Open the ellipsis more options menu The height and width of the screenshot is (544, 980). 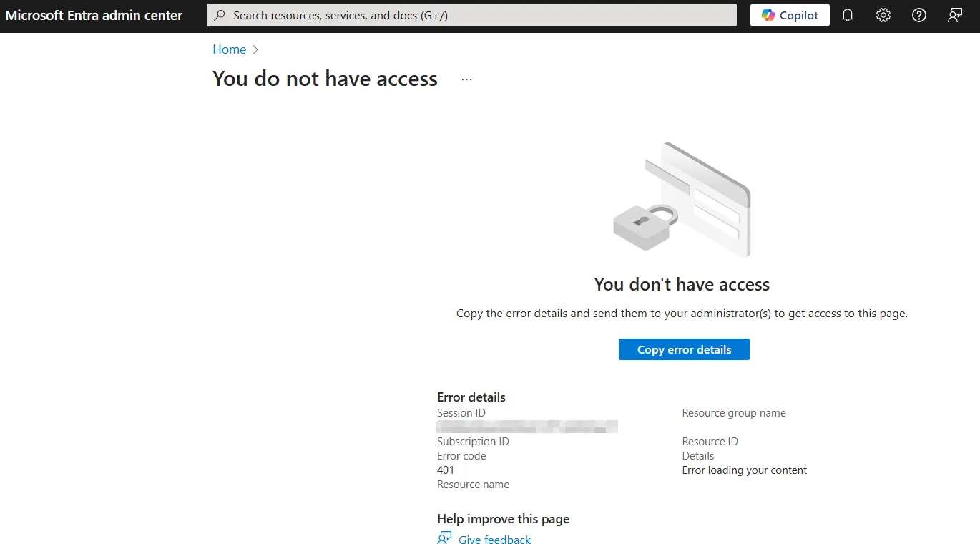coord(467,79)
